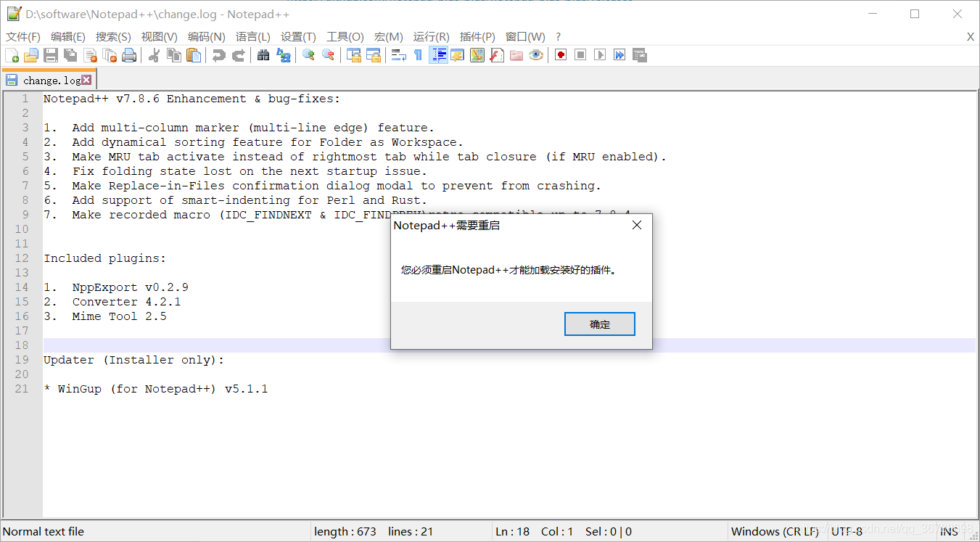
Task: Confirm the restart dialog with 确定
Action: tap(600, 324)
